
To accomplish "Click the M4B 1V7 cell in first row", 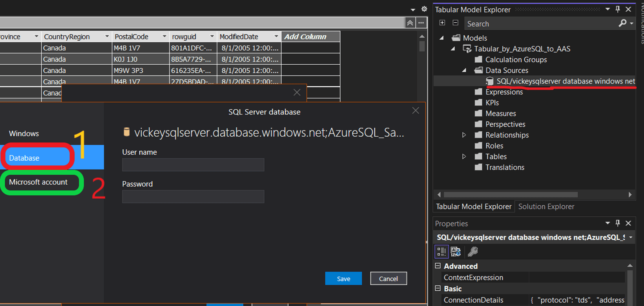I will point(140,48).
